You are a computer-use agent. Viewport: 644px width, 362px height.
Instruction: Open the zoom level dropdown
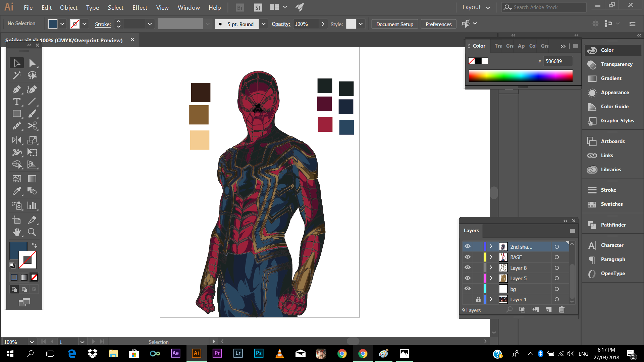tap(32, 342)
